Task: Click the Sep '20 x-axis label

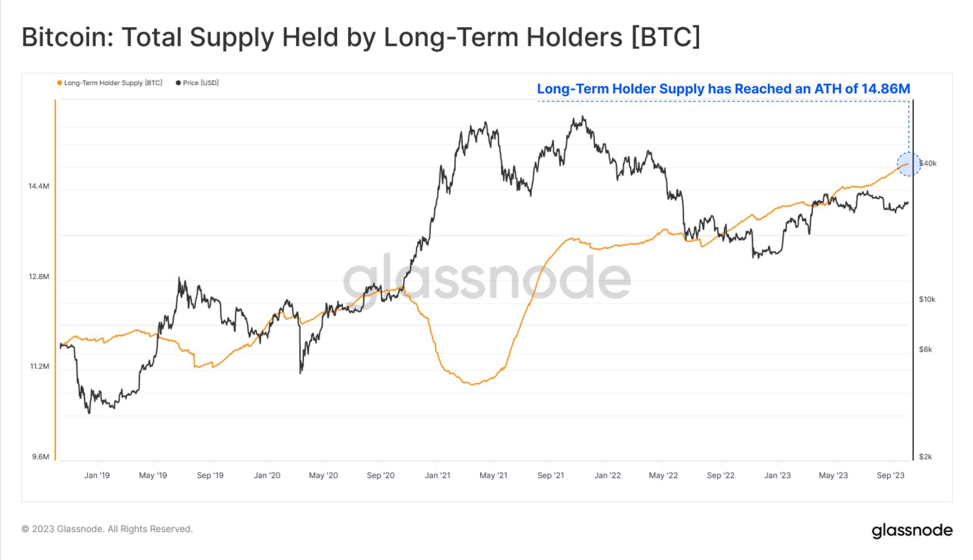Action: point(381,475)
